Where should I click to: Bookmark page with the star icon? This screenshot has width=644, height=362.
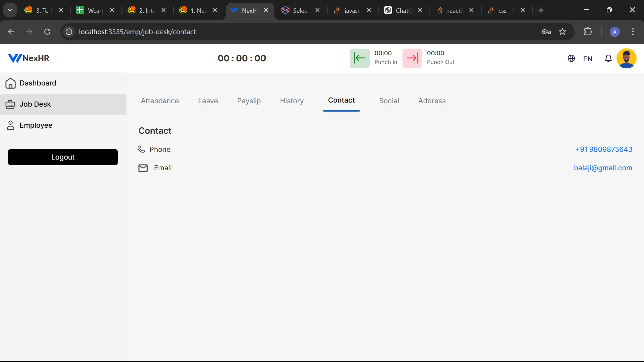[562, 32]
